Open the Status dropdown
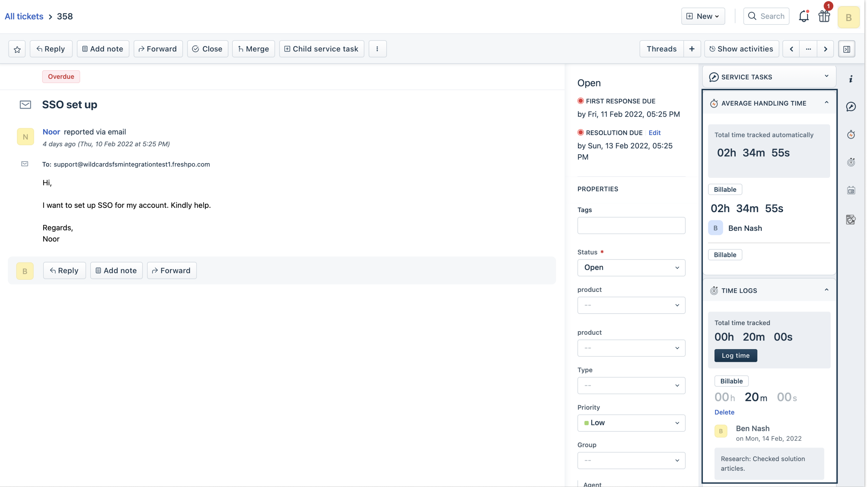The height and width of the screenshot is (487, 868). point(631,268)
